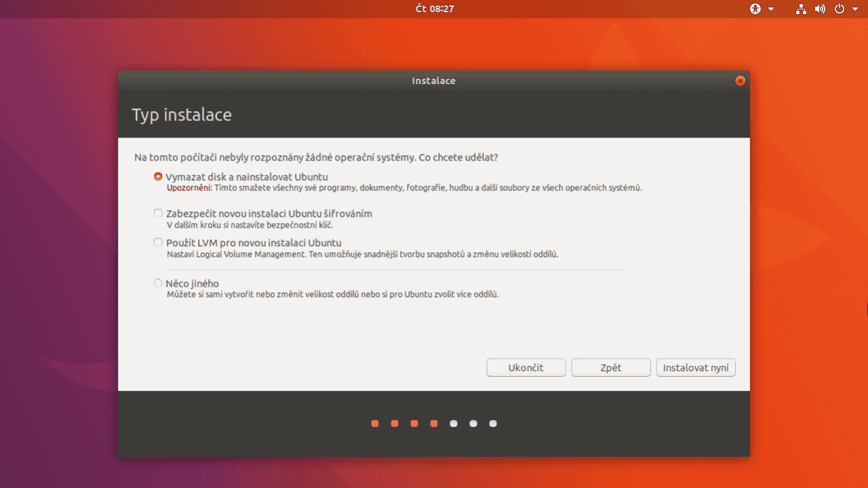
Task: Click the red Upozornění warning text
Action: (185, 186)
